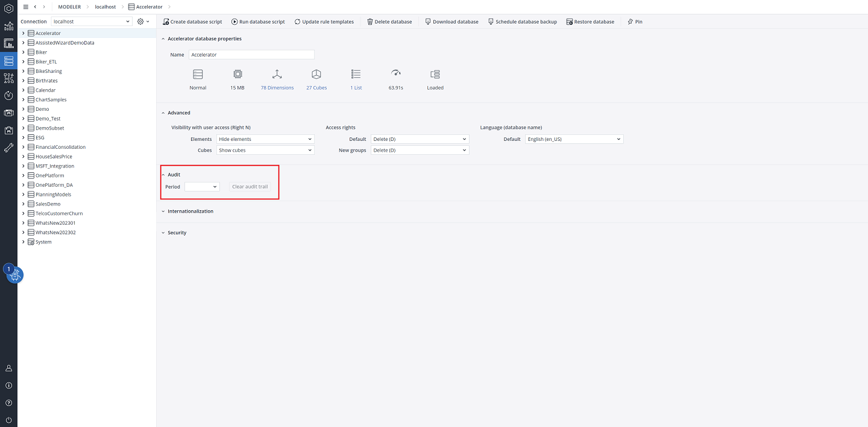Open the Cubes visibility dropdown
This screenshot has width=868, height=427.
[x=265, y=150]
